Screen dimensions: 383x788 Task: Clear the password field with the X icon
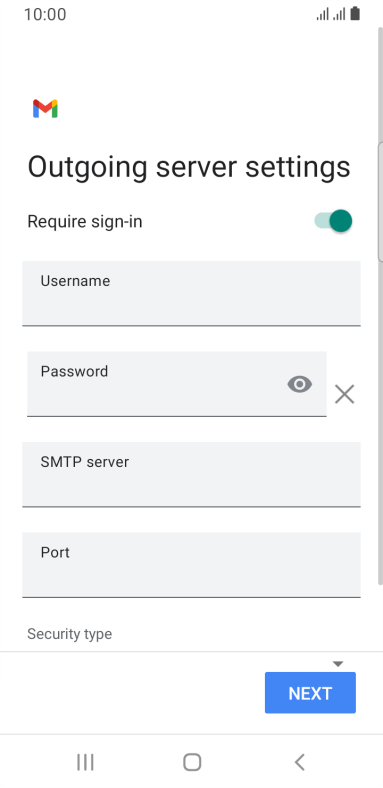[x=344, y=395]
